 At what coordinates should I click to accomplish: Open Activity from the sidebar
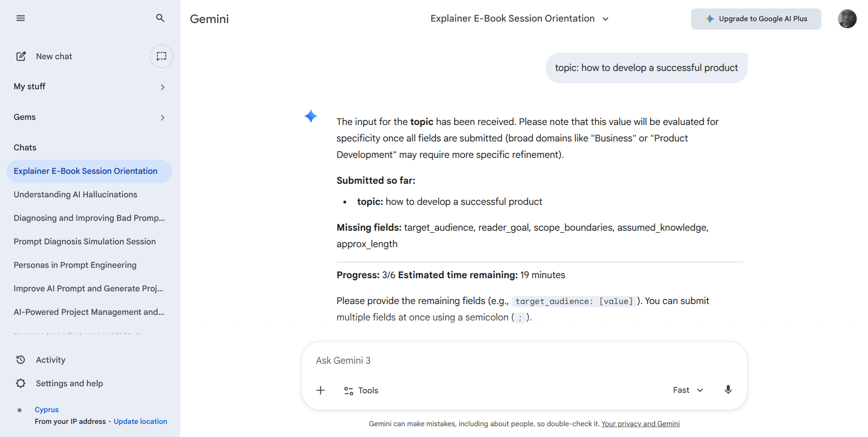tap(51, 359)
